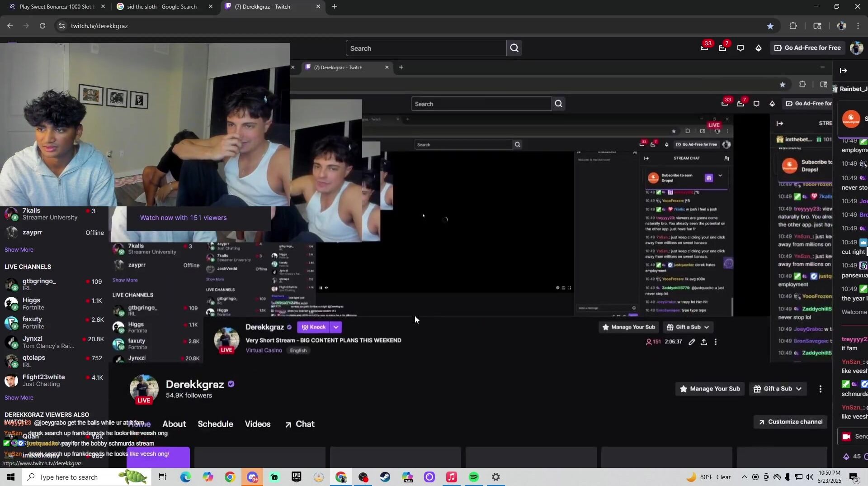Go back with the browser back arrow
Viewport: 868px width, 486px height.
10,26
